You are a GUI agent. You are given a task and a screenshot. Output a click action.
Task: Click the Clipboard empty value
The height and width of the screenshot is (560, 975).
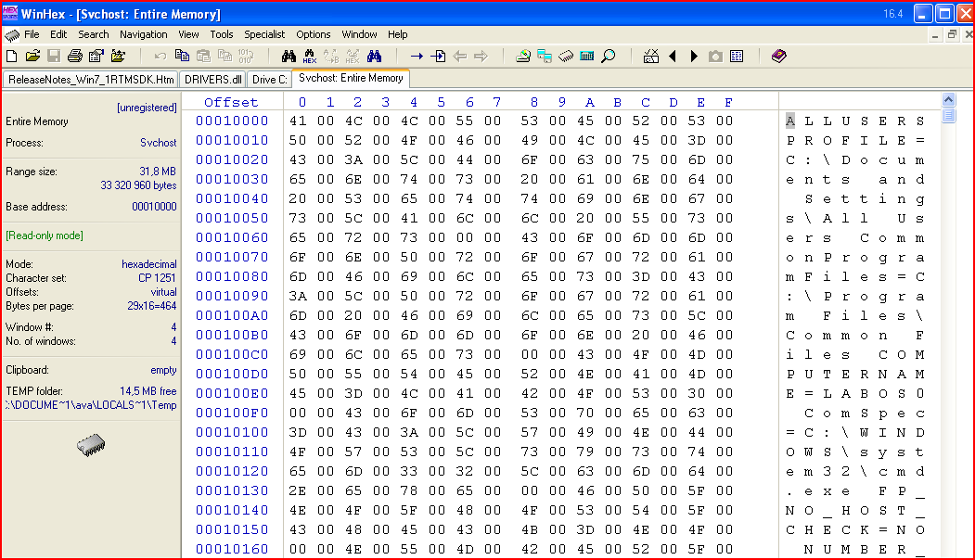coord(163,370)
